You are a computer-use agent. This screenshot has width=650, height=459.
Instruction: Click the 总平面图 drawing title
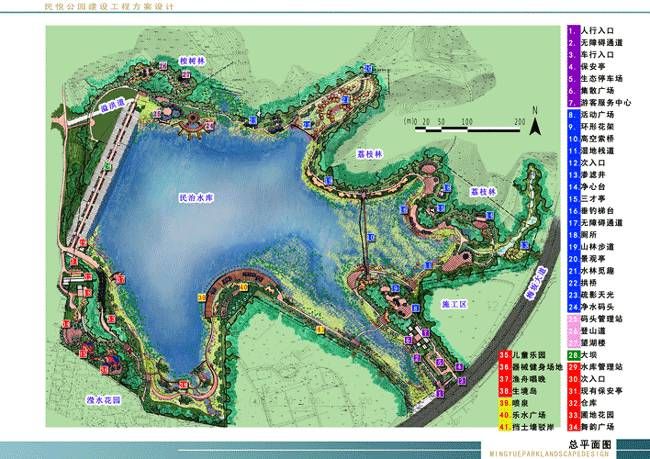point(590,445)
